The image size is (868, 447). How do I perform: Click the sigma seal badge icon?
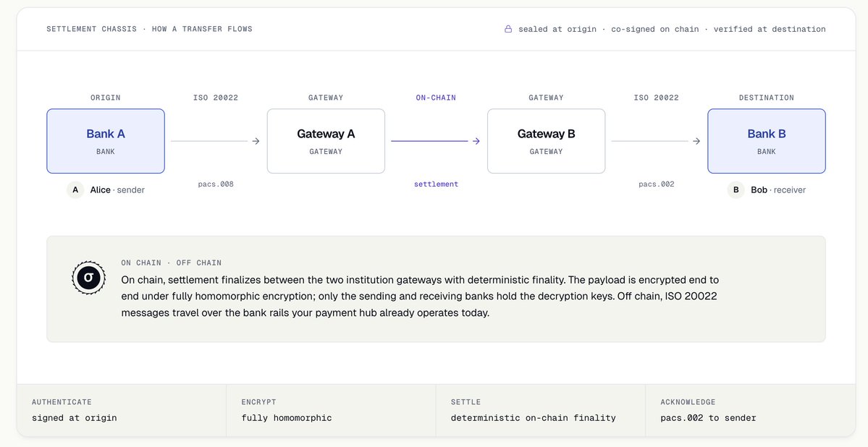click(x=88, y=278)
